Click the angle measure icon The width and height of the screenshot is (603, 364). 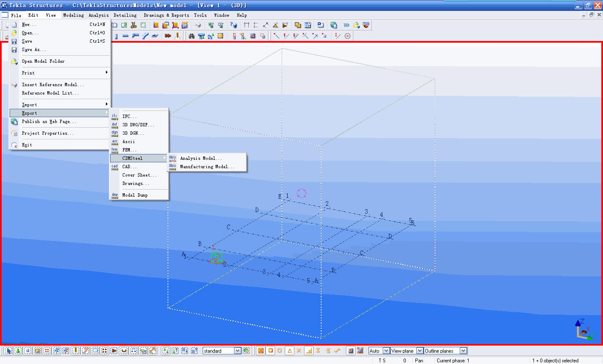tap(275, 25)
